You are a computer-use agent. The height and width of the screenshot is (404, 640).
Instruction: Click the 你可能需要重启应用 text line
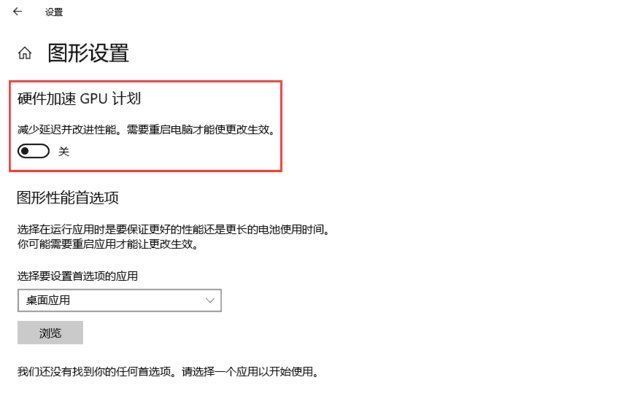108,244
